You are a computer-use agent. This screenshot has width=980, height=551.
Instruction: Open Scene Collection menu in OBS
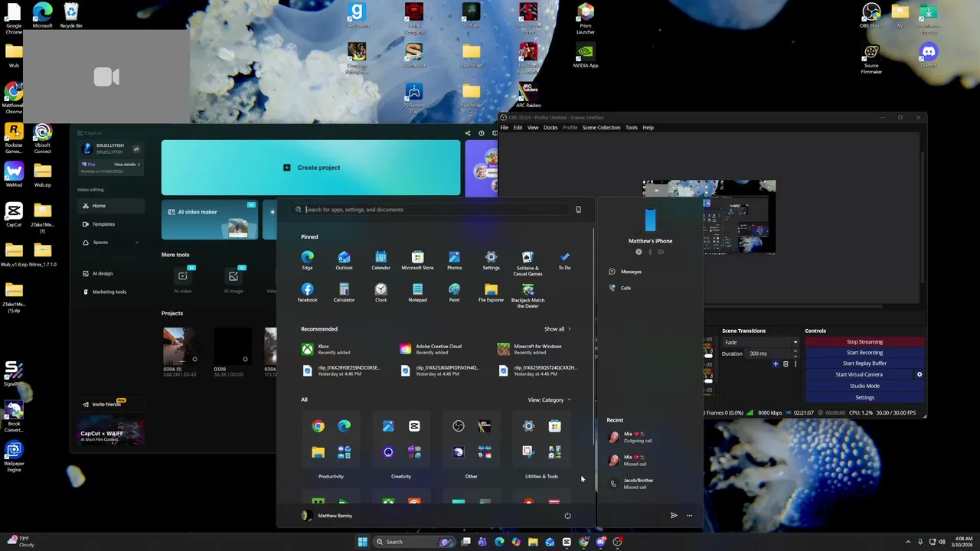tap(601, 128)
